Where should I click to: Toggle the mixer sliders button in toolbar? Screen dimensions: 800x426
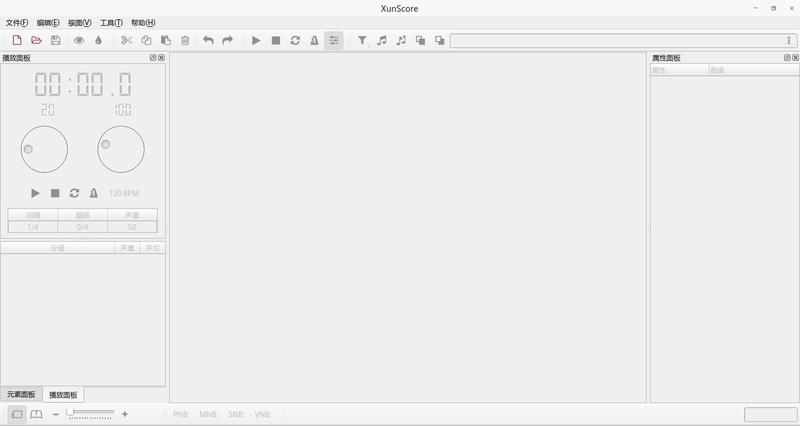pos(334,41)
